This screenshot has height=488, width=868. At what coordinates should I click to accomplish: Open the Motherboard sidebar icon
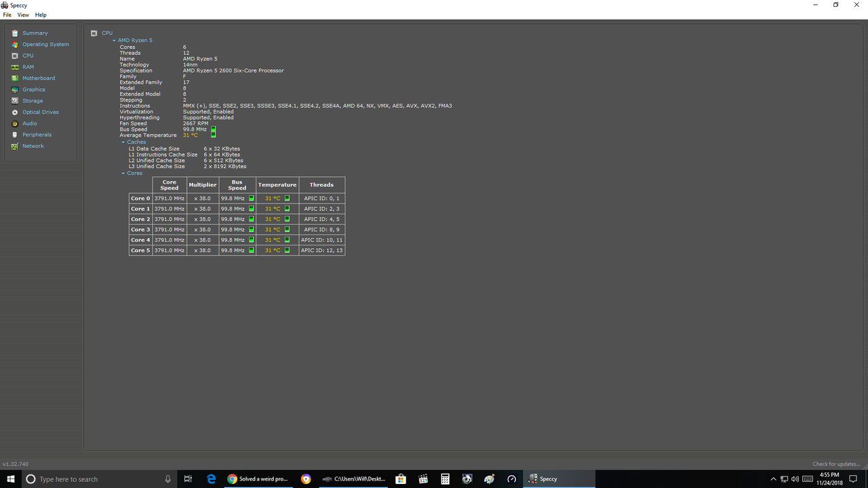click(15, 79)
